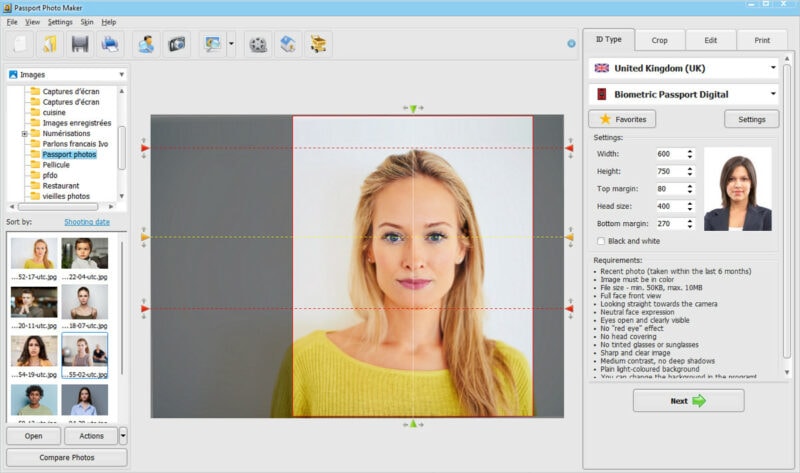The height and width of the screenshot is (473, 800).
Task: Switch to the Crop tab
Action: (x=659, y=40)
